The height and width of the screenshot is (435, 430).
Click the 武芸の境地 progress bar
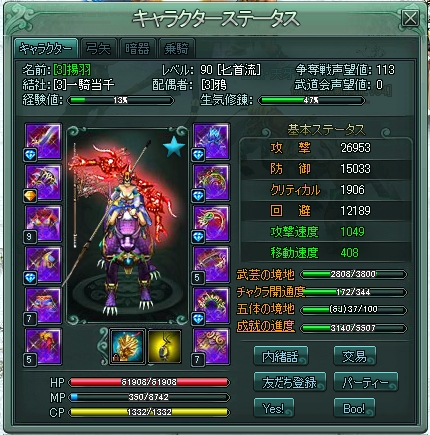pyautogui.click(x=353, y=274)
